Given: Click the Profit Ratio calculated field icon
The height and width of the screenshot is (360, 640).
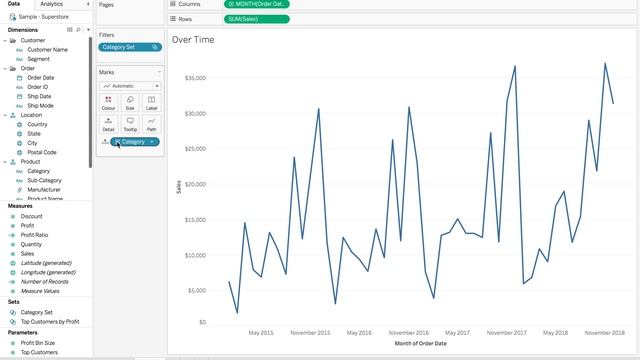Looking at the screenshot, I should pyautogui.click(x=12, y=235).
